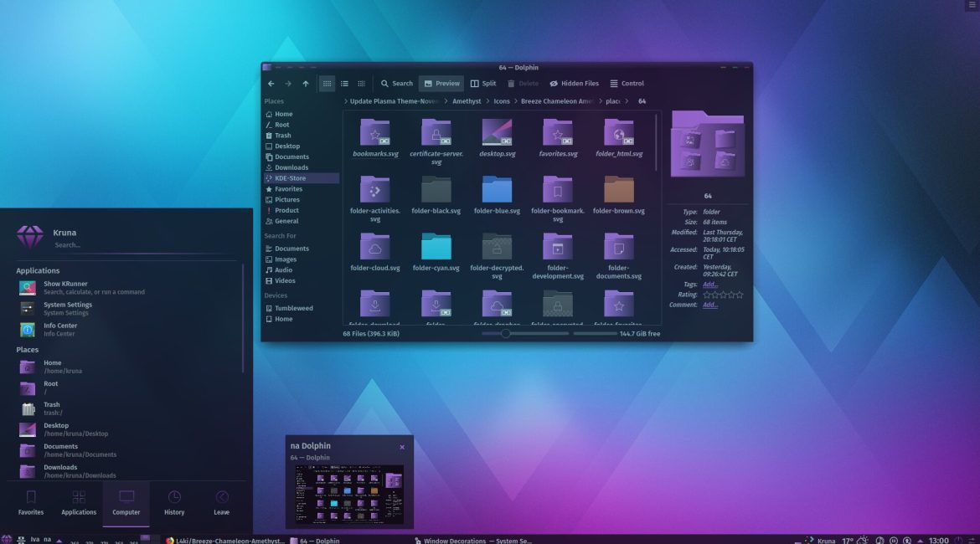Image resolution: width=980 pixels, height=544 pixels.
Task: Click the Add tags link
Action: (x=709, y=285)
